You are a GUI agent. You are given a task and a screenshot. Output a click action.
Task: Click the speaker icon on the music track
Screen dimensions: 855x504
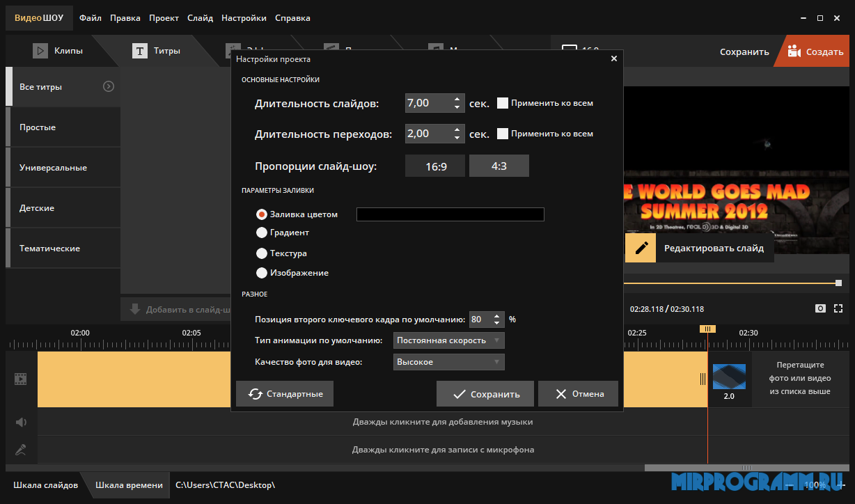pos(21,422)
